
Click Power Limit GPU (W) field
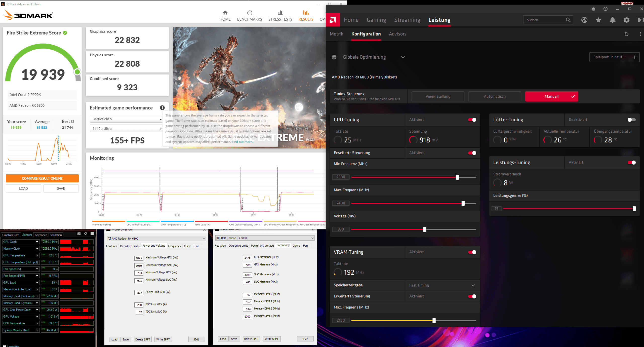pyautogui.click(x=139, y=293)
